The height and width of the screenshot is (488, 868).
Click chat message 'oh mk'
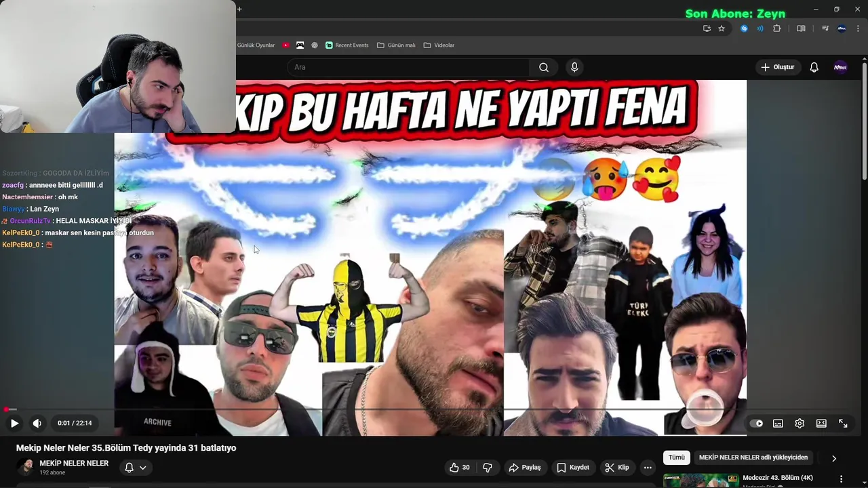coord(68,197)
